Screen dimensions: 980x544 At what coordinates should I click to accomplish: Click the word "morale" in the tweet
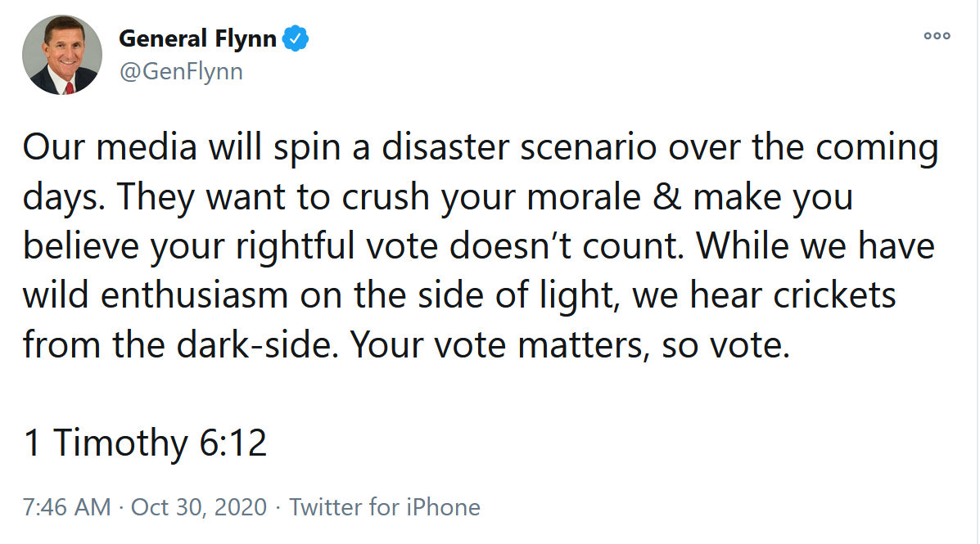pos(584,196)
